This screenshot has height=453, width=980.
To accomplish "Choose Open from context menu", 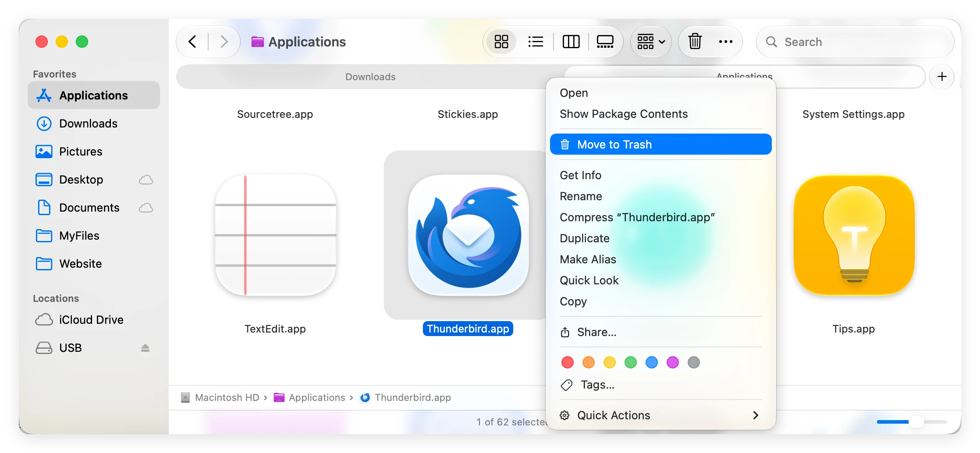I will (661, 93).
